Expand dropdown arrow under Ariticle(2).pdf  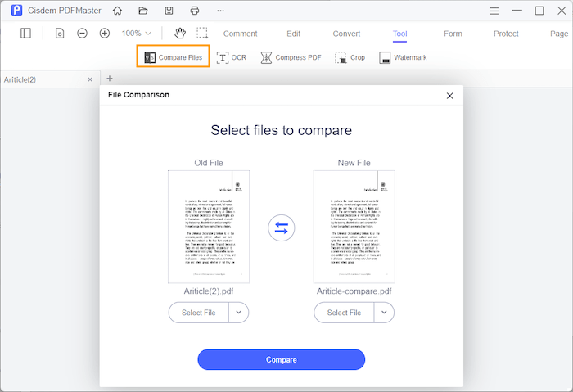point(238,313)
